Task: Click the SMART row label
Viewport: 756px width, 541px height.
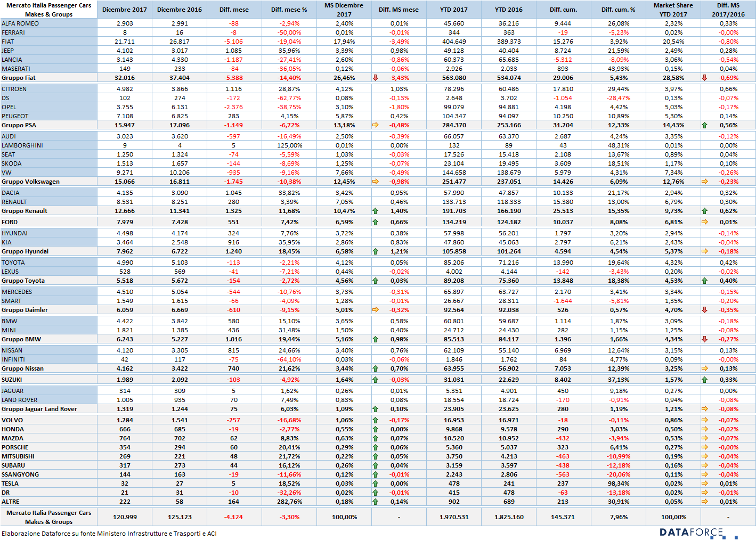Action: coord(12,301)
